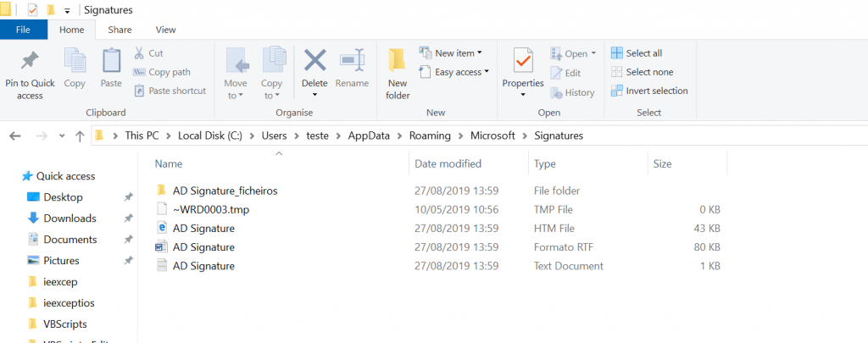Click the Properties icon
The height and width of the screenshot is (343, 868).
tap(522, 60)
